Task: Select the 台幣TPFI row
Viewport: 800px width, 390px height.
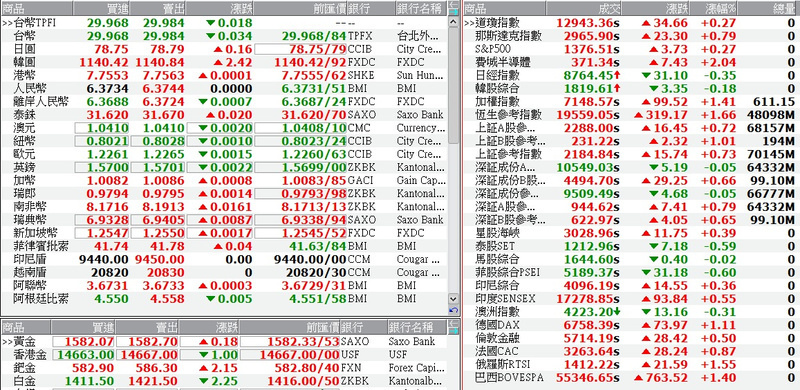Action: 223,22
